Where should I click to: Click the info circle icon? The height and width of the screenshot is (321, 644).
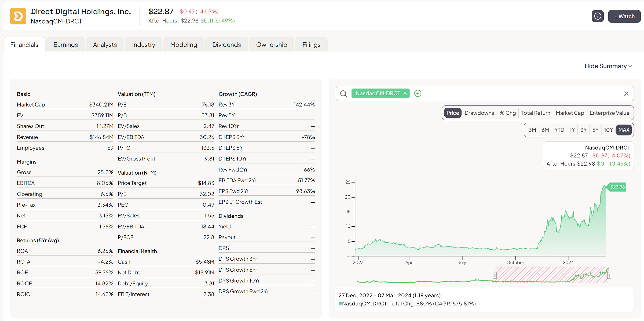pos(597,16)
